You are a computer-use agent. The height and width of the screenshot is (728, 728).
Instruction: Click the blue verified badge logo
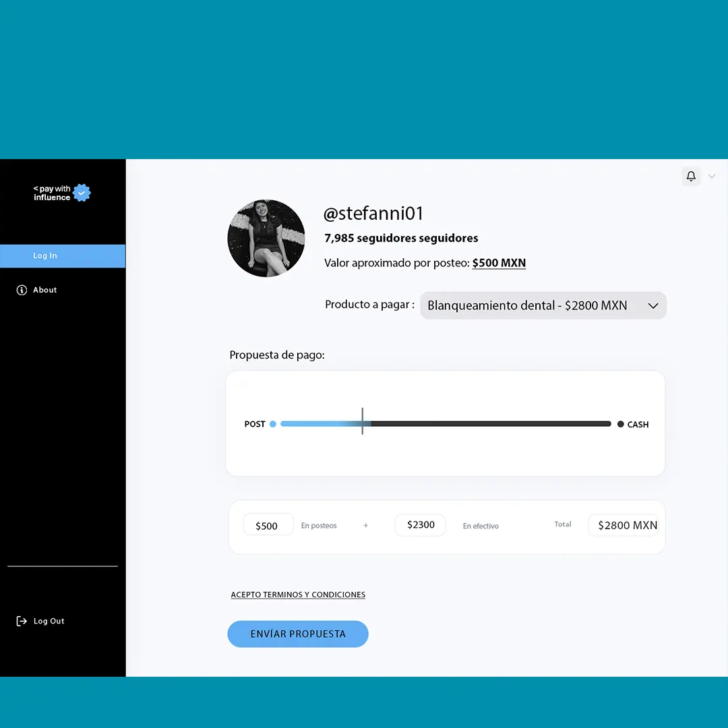(x=82, y=193)
